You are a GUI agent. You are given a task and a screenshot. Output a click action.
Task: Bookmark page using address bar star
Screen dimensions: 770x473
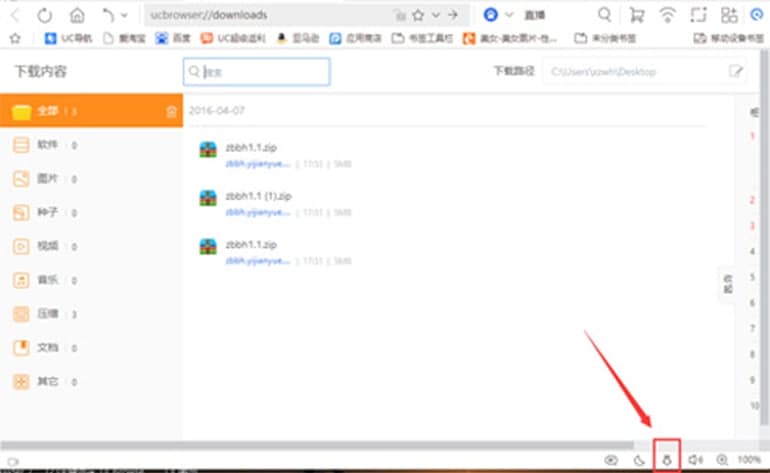click(x=418, y=15)
